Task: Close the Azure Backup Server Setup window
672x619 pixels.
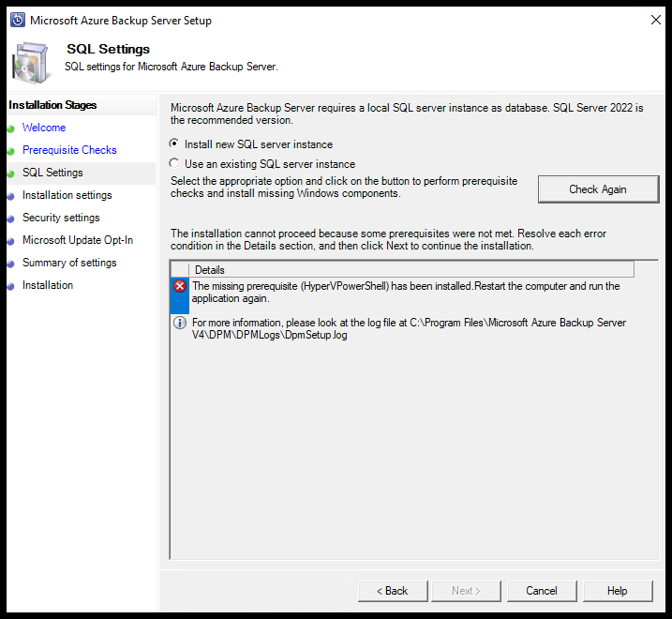Action: pyautogui.click(x=656, y=20)
